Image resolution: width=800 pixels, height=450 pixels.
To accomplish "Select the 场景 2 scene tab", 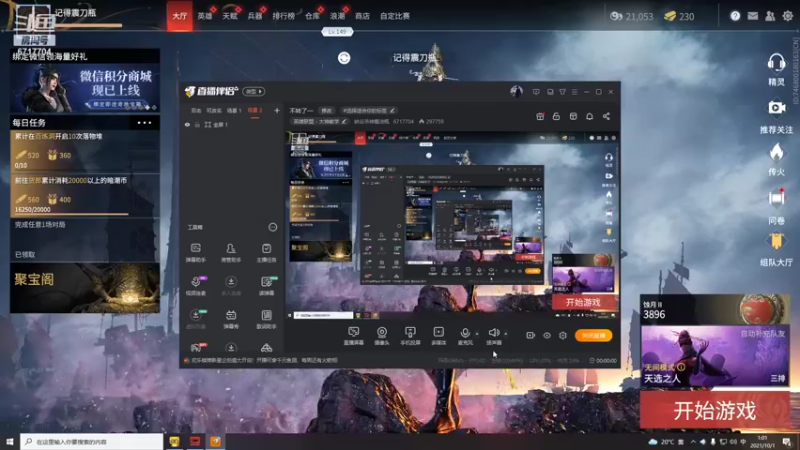I will tap(255, 110).
